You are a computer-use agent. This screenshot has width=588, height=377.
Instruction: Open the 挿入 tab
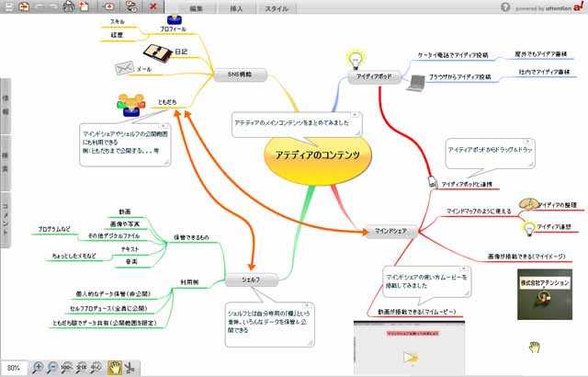tap(236, 8)
